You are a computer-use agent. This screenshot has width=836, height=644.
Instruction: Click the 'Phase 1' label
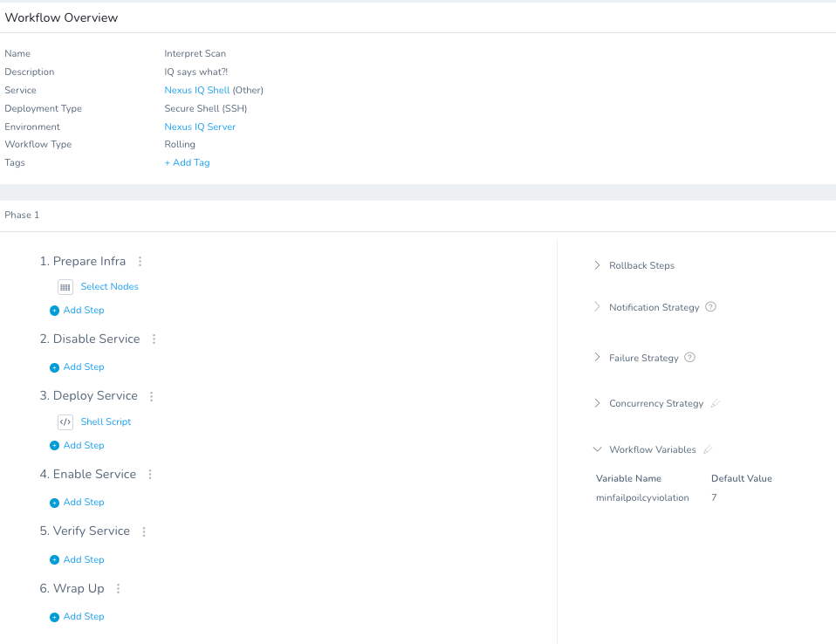coord(22,215)
